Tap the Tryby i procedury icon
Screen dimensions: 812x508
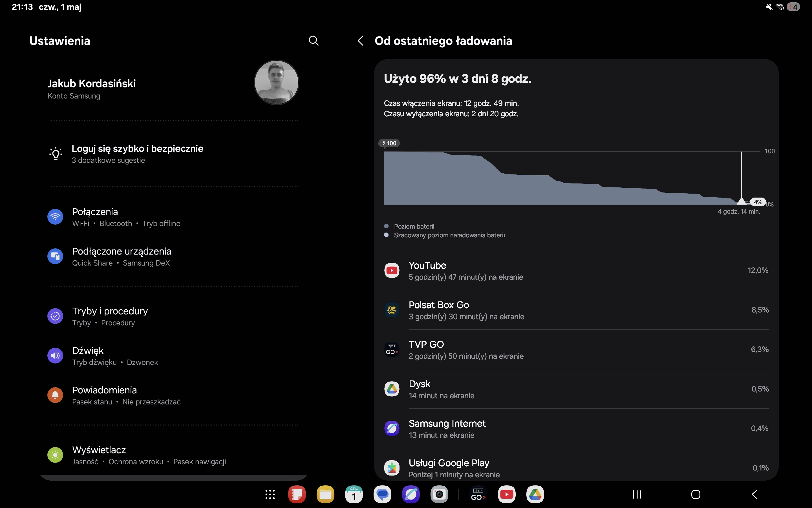55,316
